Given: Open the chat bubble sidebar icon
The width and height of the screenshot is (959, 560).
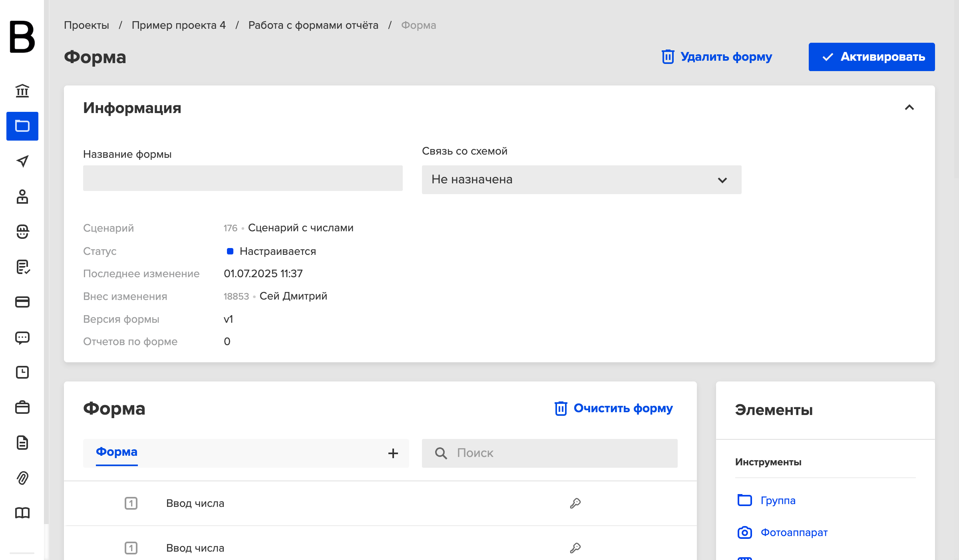Looking at the screenshot, I should tap(22, 338).
